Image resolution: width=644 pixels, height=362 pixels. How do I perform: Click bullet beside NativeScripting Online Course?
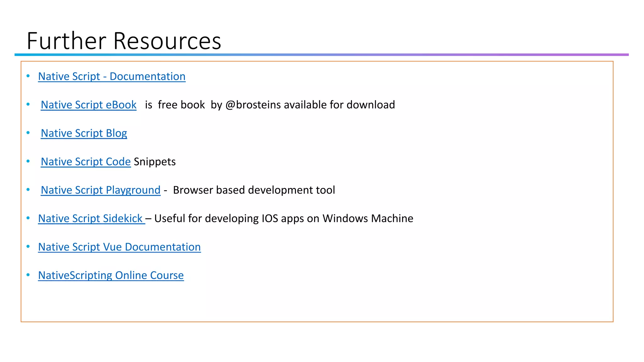tap(28, 275)
